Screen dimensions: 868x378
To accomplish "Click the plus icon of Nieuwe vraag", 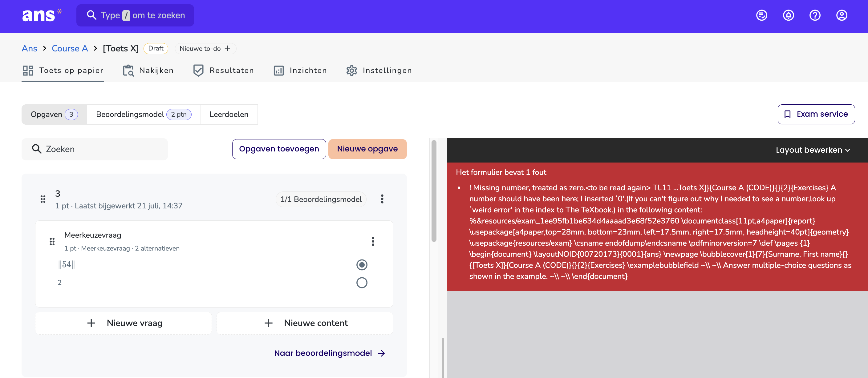I will [x=91, y=323].
